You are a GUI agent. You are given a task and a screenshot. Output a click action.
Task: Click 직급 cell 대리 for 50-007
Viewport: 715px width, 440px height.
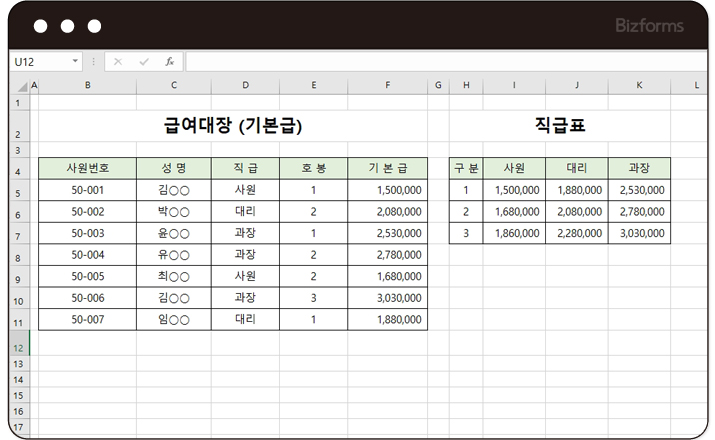245,319
